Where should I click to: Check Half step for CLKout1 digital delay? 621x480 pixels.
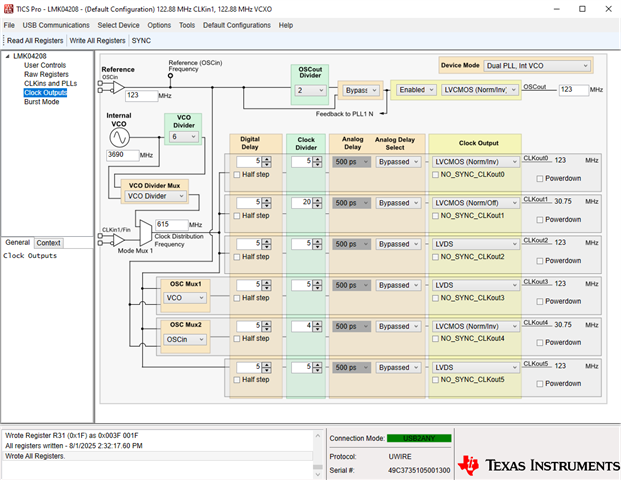pyautogui.click(x=237, y=216)
